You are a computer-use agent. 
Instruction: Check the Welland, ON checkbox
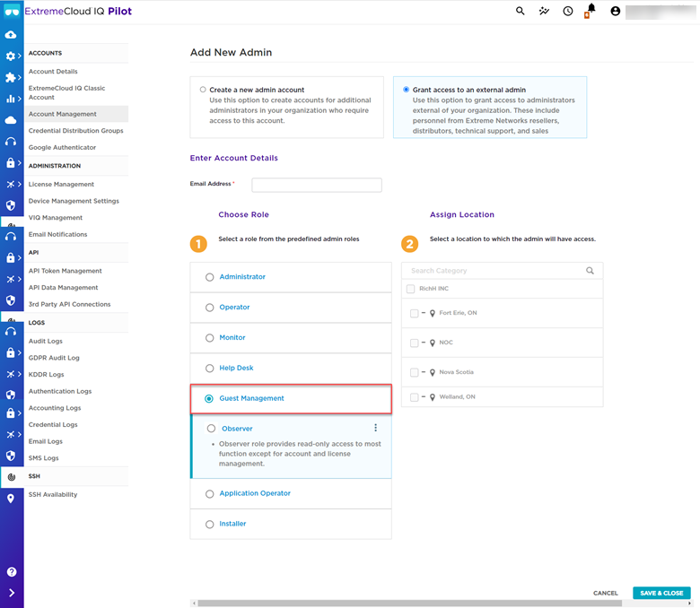pos(415,397)
